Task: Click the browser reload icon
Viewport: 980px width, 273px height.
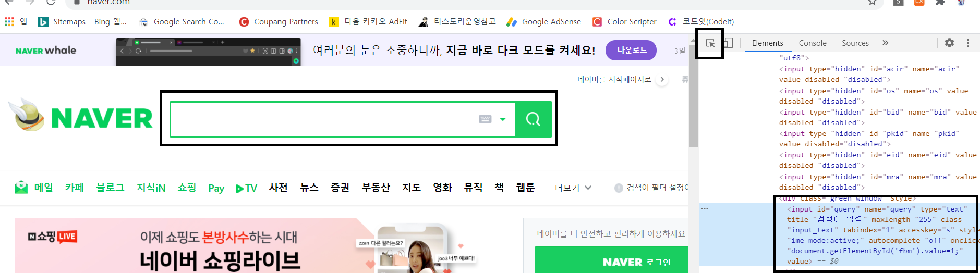Action: pyautogui.click(x=51, y=2)
